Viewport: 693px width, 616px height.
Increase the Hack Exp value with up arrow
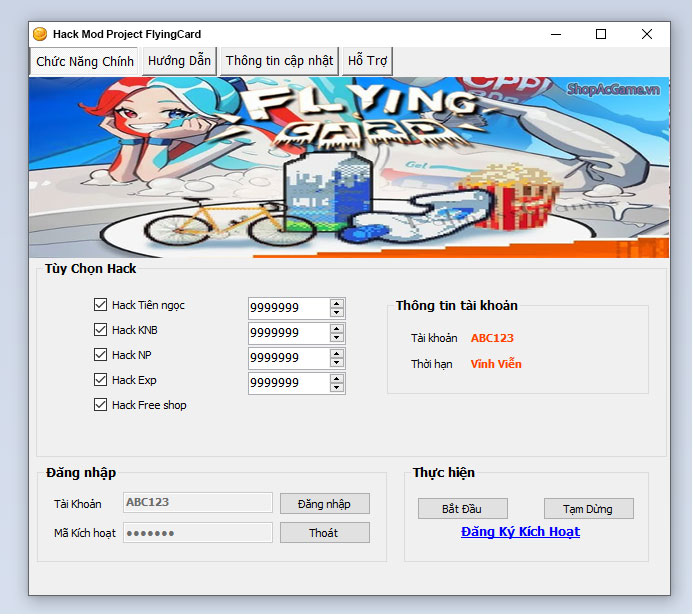click(x=337, y=379)
